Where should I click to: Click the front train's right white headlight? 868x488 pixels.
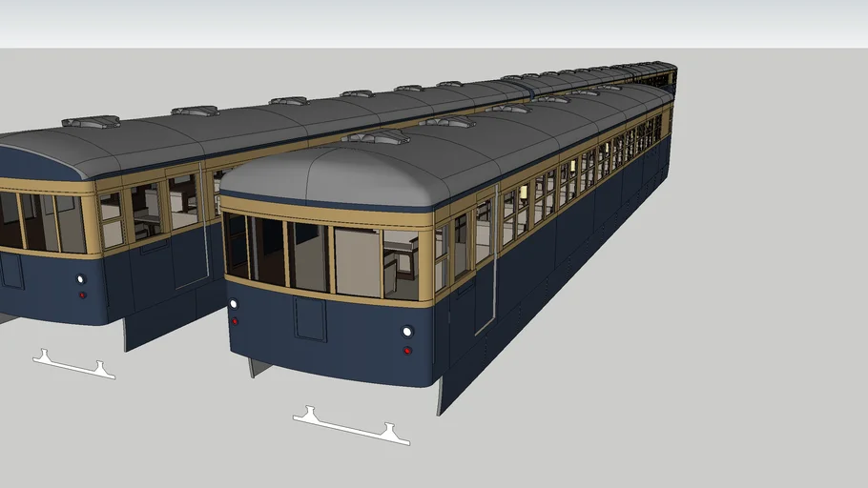click(x=407, y=332)
